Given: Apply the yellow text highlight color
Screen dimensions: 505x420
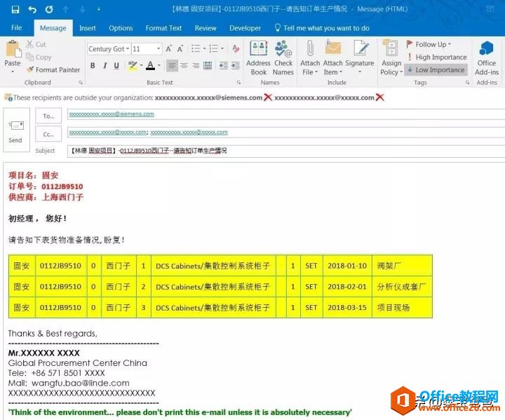Looking at the screenshot, I should pyautogui.click(x=133, y=66).
